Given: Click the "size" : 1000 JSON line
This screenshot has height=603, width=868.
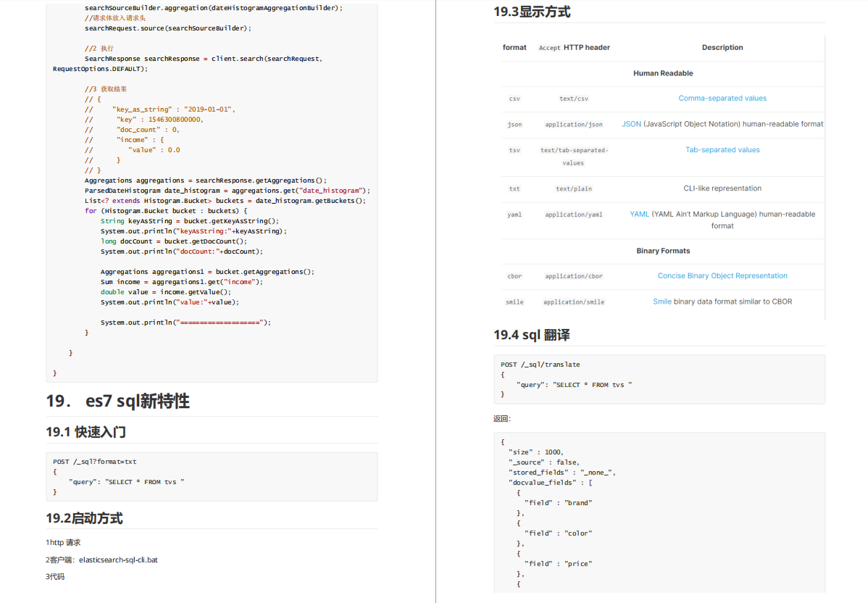Looking at the screenshot, I should [536, 452].
